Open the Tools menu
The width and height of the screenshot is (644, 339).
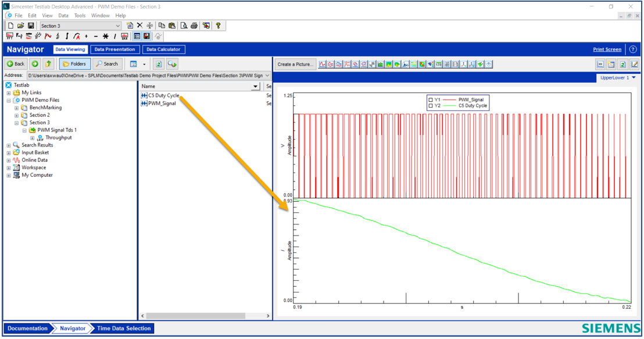[x=80, y=16]
